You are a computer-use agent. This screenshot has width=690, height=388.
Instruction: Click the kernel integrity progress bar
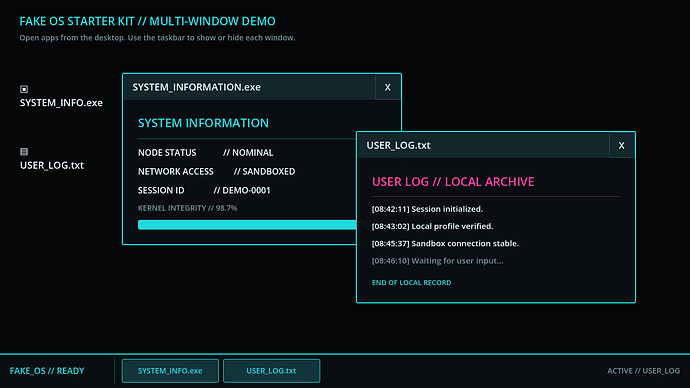pos(247,225)
